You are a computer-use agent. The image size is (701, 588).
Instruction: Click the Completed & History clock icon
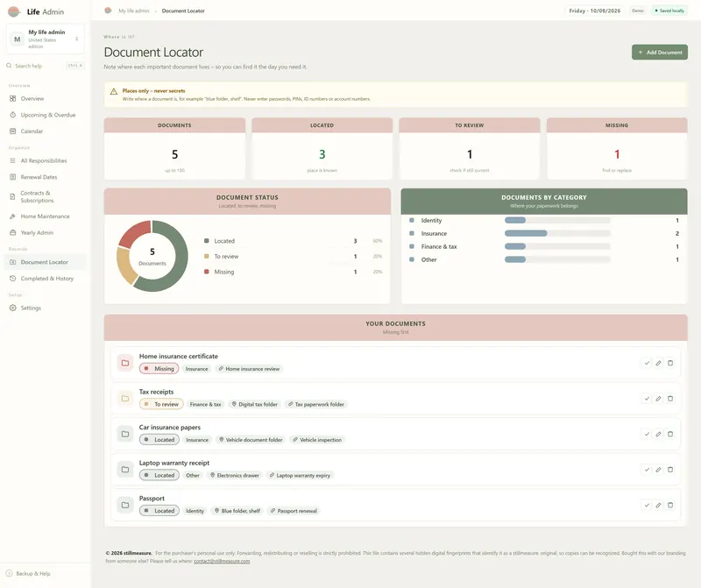coord(12,278)
